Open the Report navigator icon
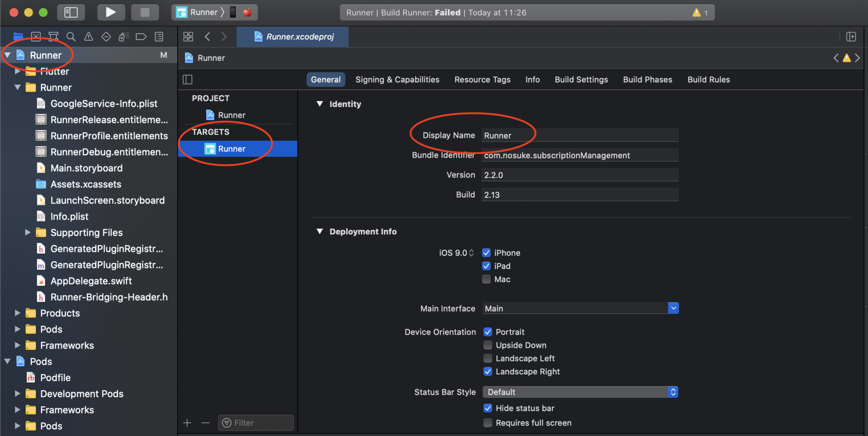Viewport: 868px width, 436px height. (x=159, y=37)
